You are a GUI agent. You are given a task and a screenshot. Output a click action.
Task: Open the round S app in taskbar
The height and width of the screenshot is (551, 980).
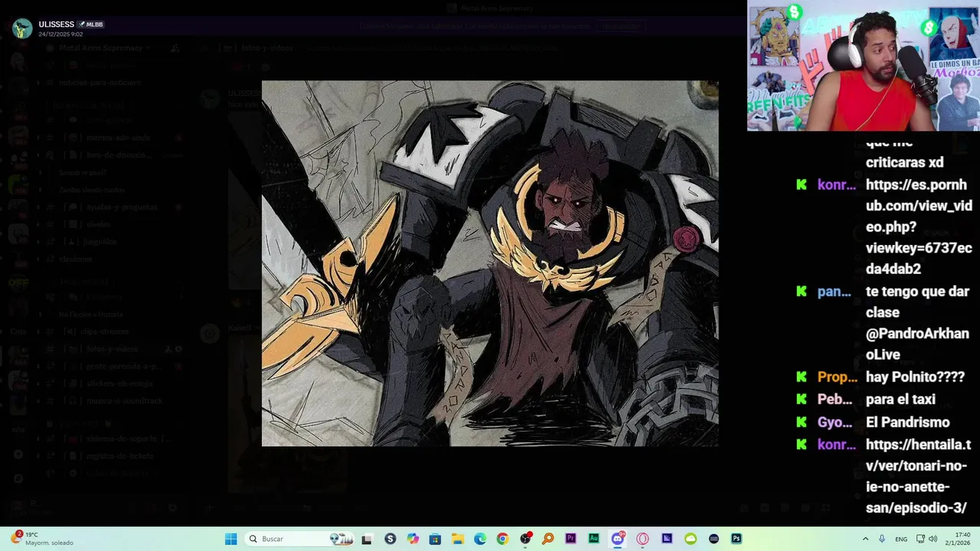click(390, 539)
